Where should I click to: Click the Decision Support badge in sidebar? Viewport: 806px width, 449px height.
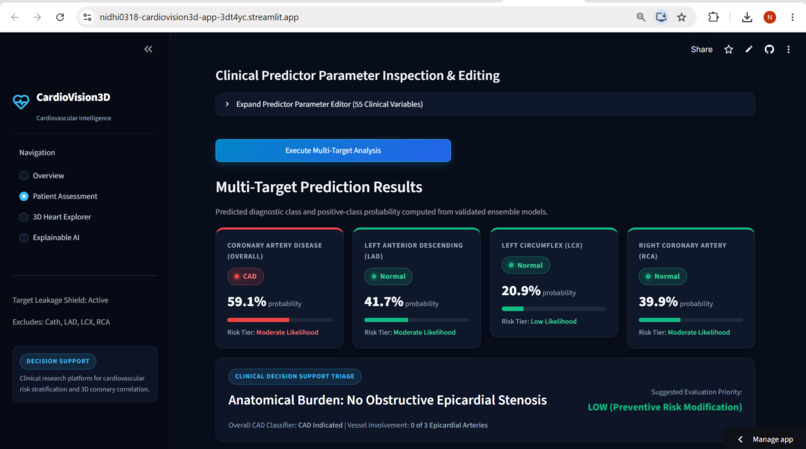[58, 361]
